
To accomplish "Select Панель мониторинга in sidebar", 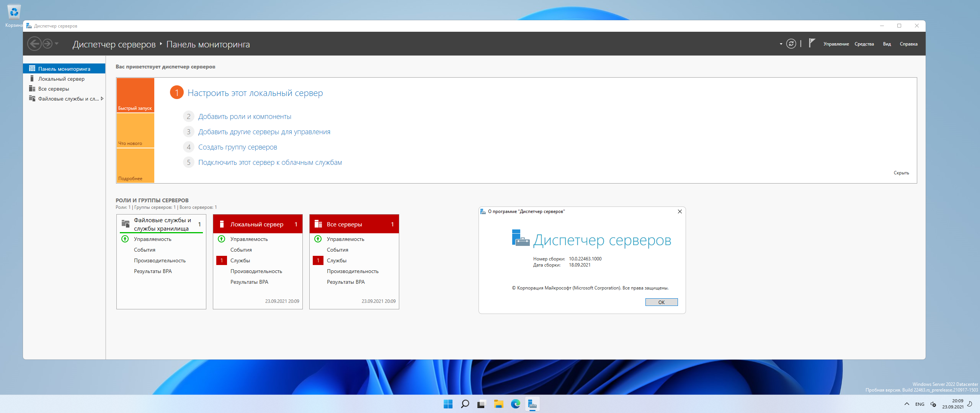I will (x=64, y=69).
